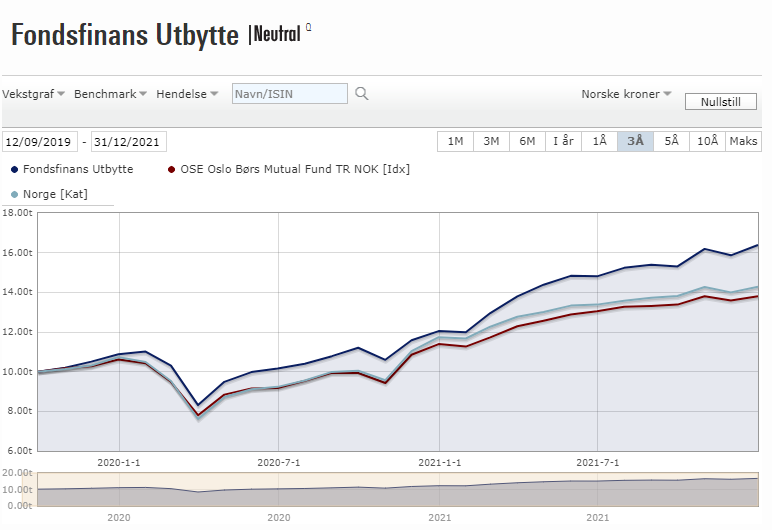772x530 pixels.
Task: Click the 2021-7-1 x-axis label
Action: click(597, 463)
